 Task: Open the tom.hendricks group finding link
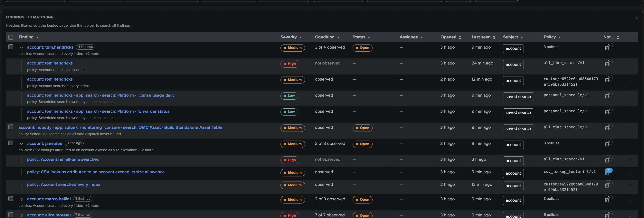[x=50, y=47]
